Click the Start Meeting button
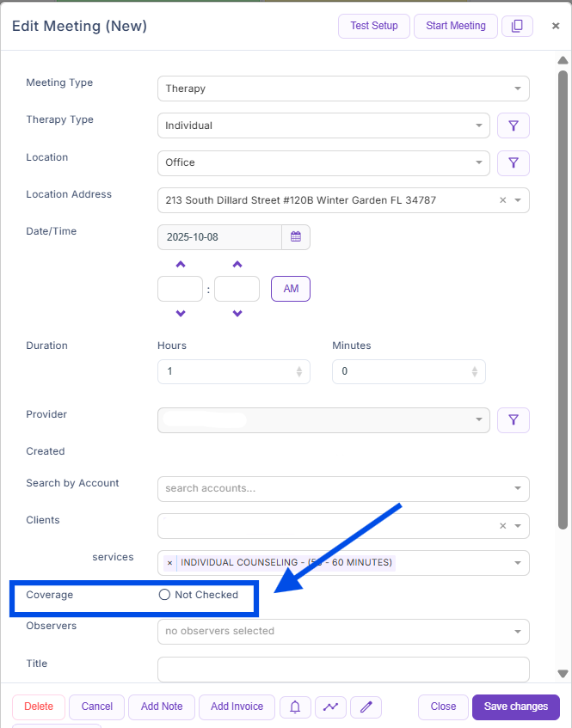Image resolution: width=572 pixels, height=728 pixels. 456,26
